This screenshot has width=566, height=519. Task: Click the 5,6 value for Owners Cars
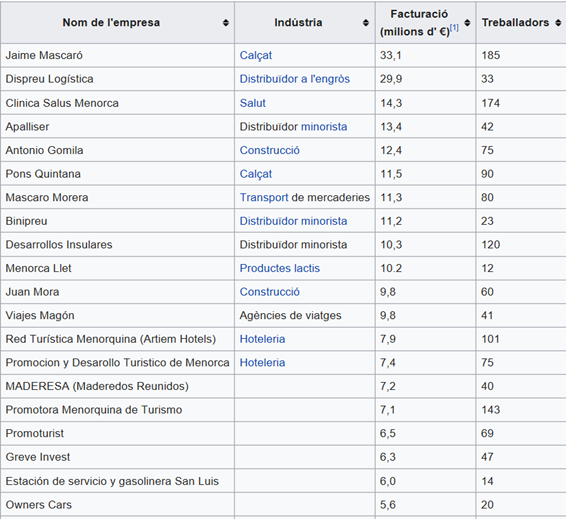point(388,505)
